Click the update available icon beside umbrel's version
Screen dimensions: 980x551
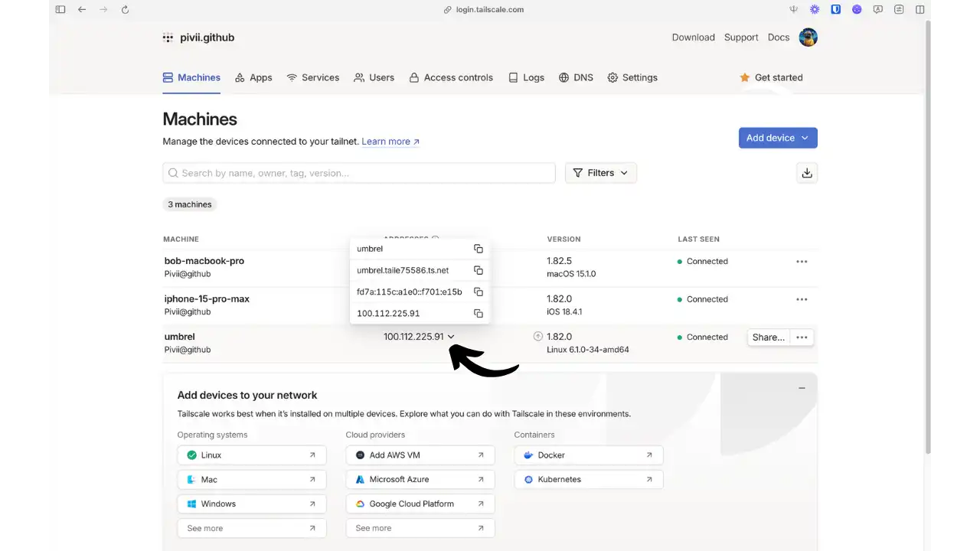[x=538, y=336]
